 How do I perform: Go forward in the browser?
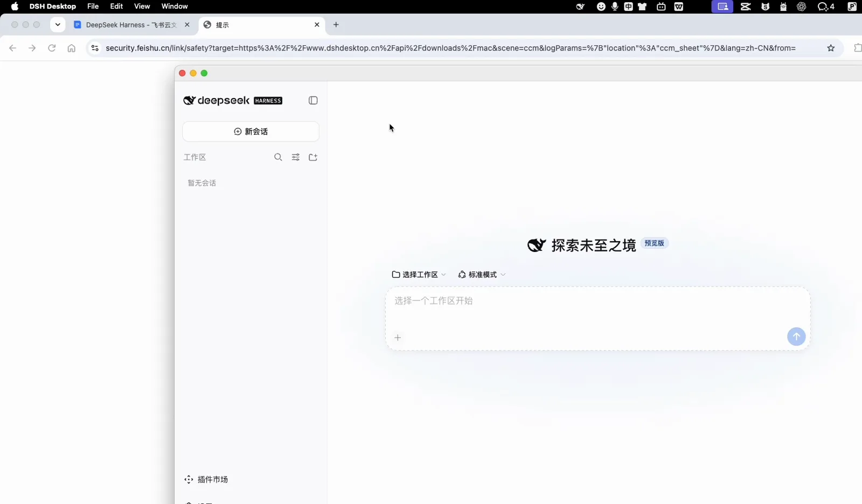pos(32,48)
